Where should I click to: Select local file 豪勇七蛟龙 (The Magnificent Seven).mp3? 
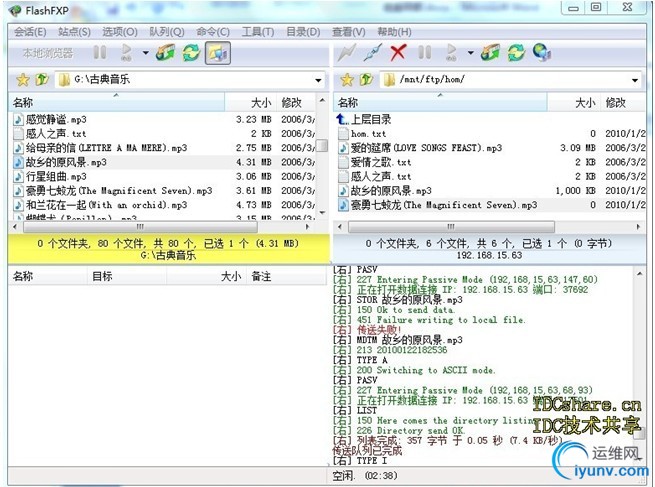[163, 190]
